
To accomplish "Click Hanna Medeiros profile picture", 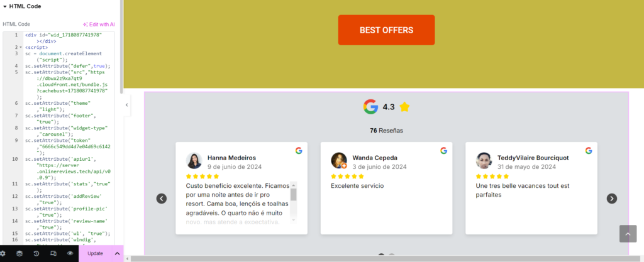I will click(194, 161).
